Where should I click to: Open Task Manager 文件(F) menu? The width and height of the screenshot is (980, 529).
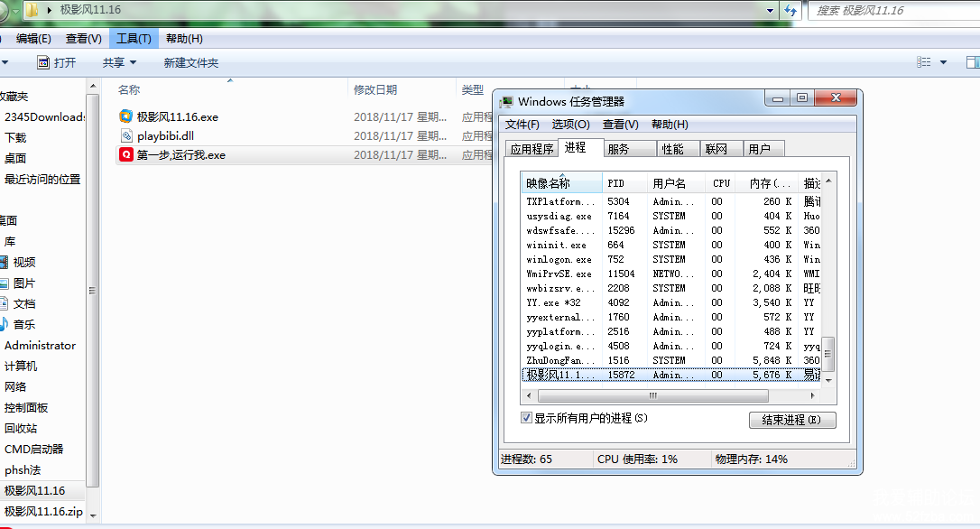(522, 125)
